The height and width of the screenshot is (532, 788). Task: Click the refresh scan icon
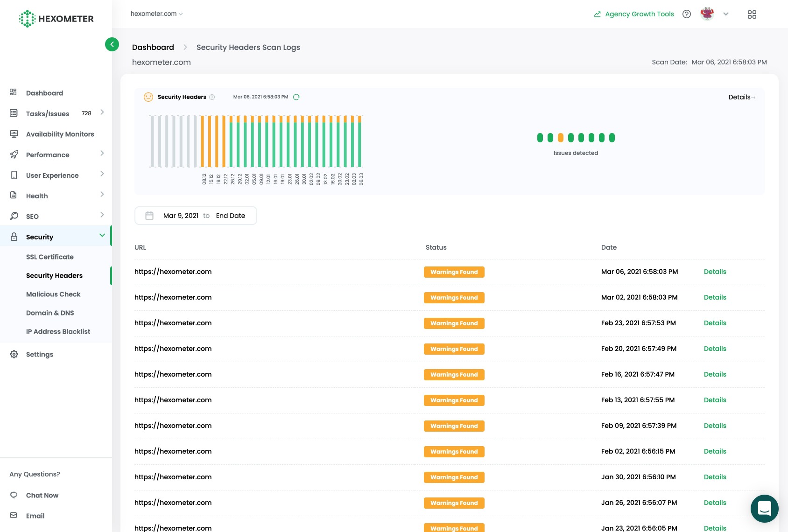296,97
